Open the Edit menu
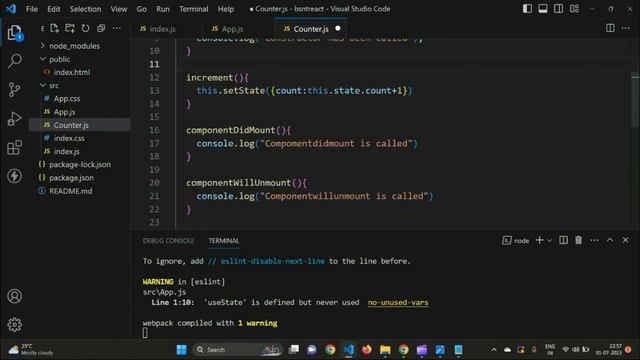This screenshot has width=640, height=360. coord(53,9)
